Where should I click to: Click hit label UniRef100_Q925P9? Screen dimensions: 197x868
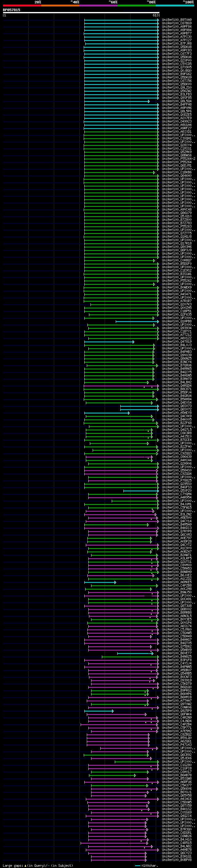tap(177, 711)
